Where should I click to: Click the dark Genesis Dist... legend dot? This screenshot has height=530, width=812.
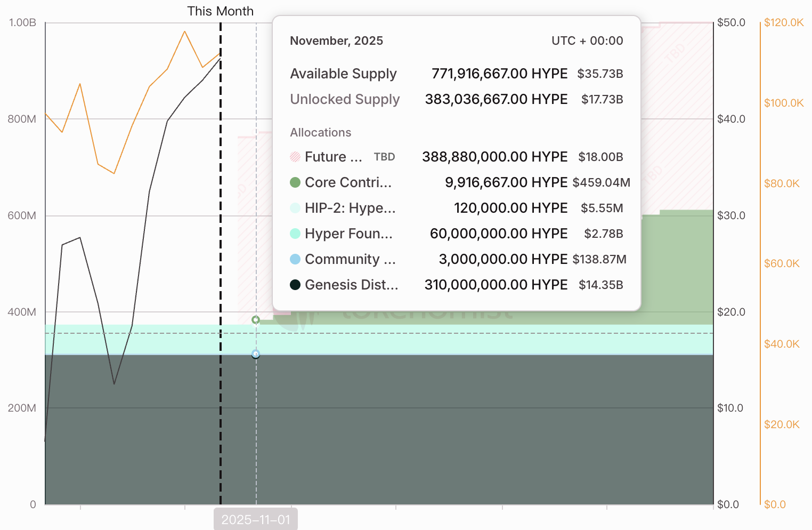(295, 285)
